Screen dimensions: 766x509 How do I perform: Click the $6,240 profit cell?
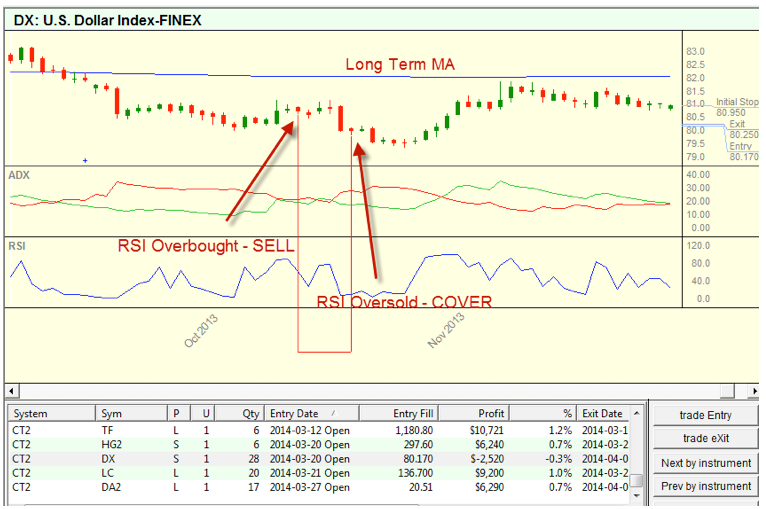pos(489,445)
